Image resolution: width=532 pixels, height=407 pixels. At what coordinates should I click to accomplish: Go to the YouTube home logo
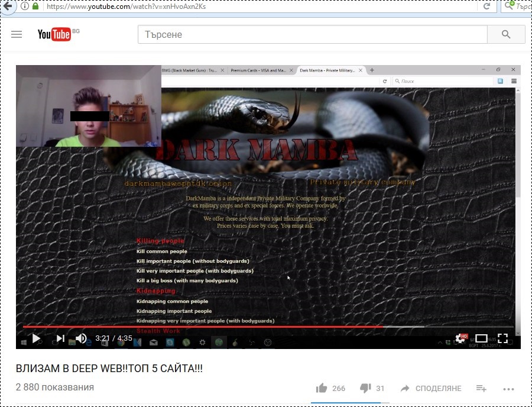(54, 34)
